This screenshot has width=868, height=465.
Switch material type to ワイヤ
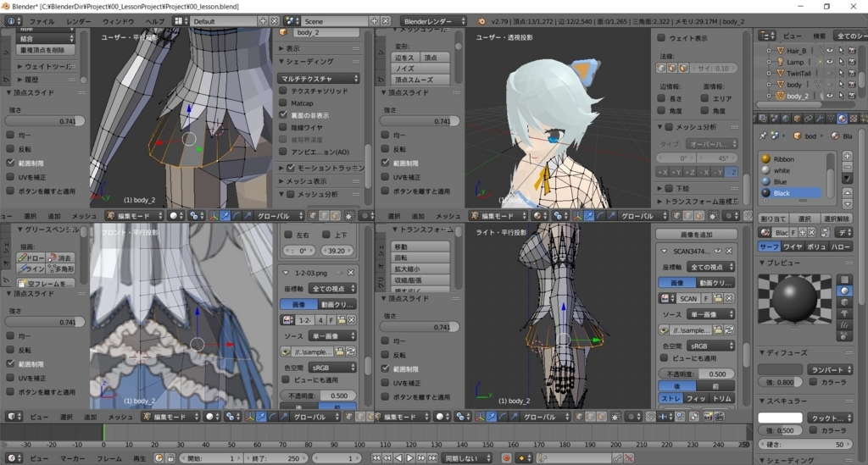[x=793, y=246]
